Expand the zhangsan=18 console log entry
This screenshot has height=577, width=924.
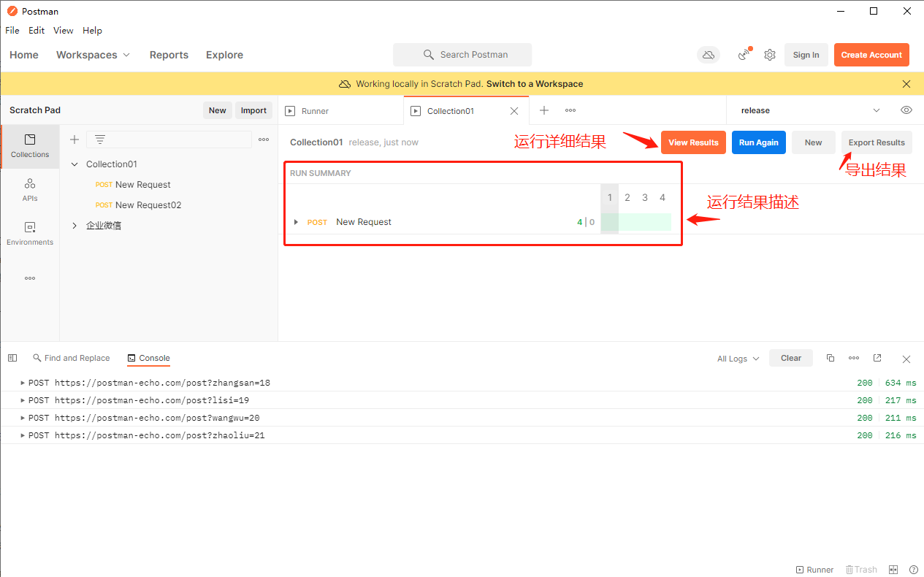click(23, 383)
